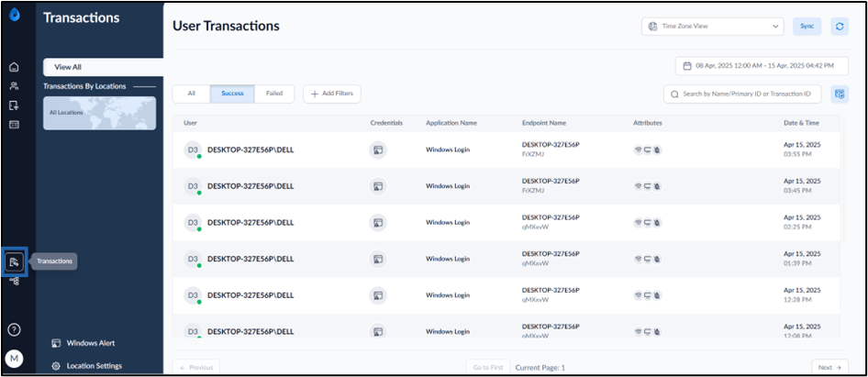Click the D3 avatar on the 03:55 PM row
868x377 pixels.
(x=192, y=150)
